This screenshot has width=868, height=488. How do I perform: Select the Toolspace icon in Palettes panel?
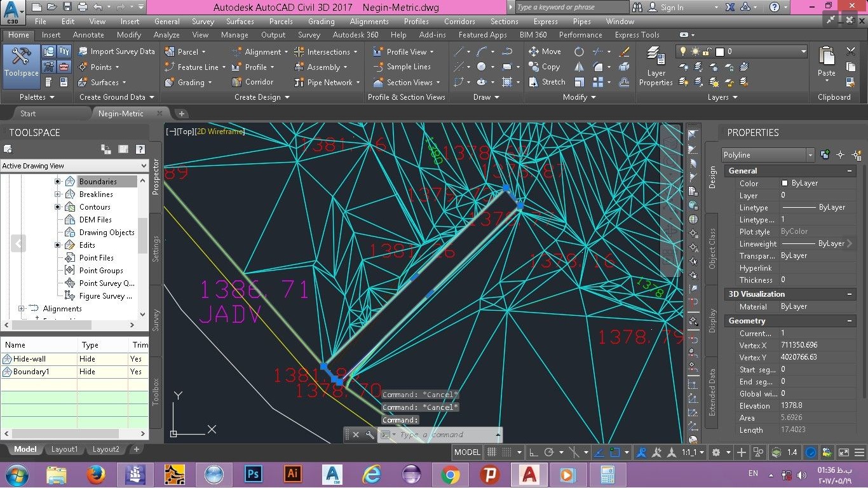tap(21, 64)
